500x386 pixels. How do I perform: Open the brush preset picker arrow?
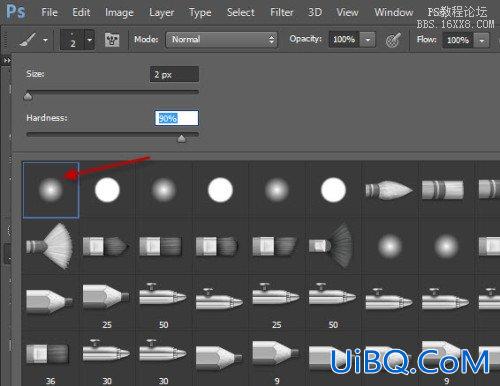tap(90, 40)
